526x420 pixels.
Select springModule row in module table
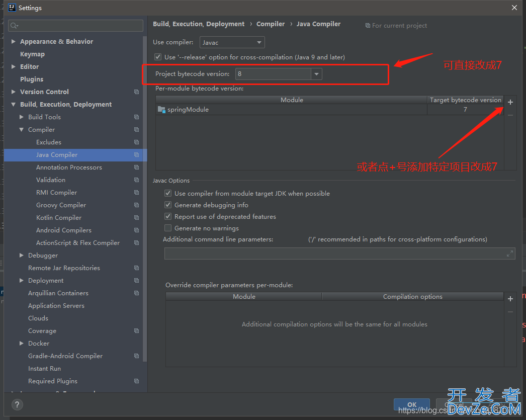pos(329,110)
